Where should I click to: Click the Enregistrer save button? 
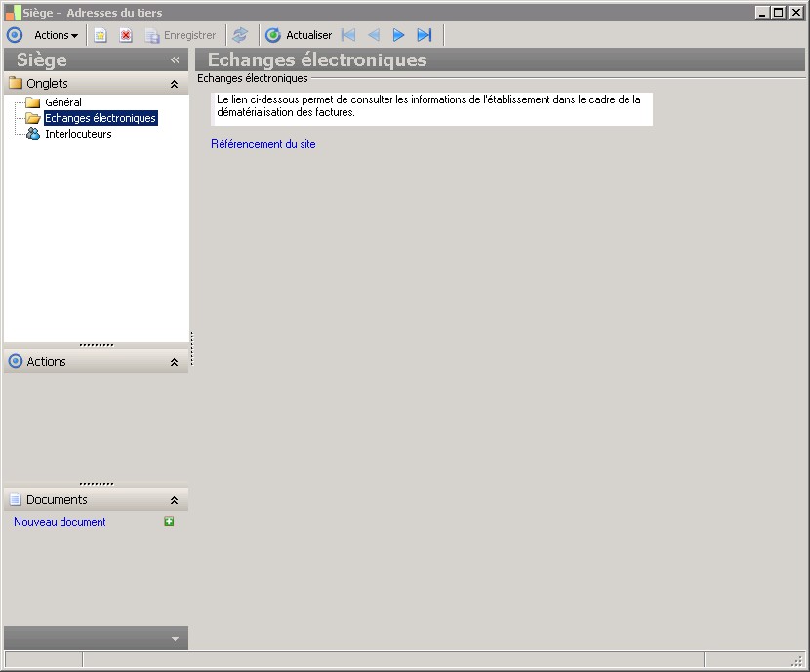coord(181,35)
